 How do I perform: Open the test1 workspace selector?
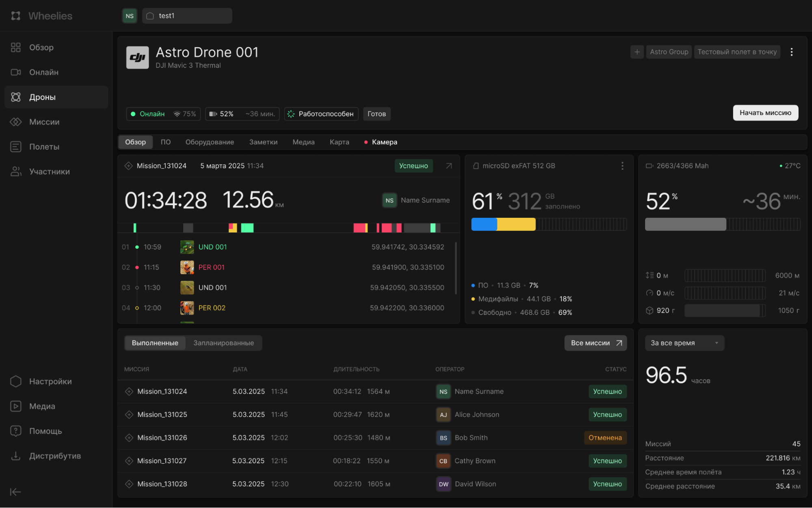point(187,16)
